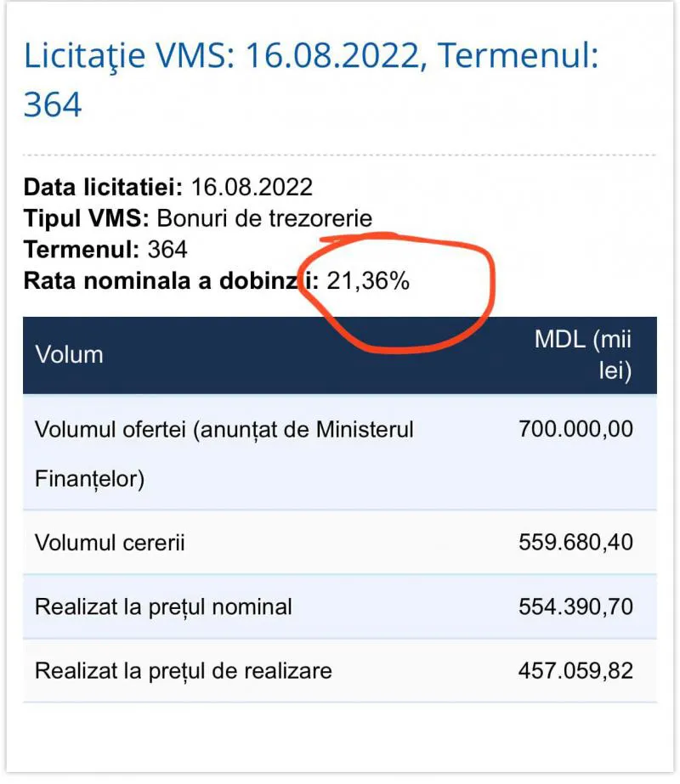
Task: Select the Bonuri de trezorerie text
Action: [264, 218]
